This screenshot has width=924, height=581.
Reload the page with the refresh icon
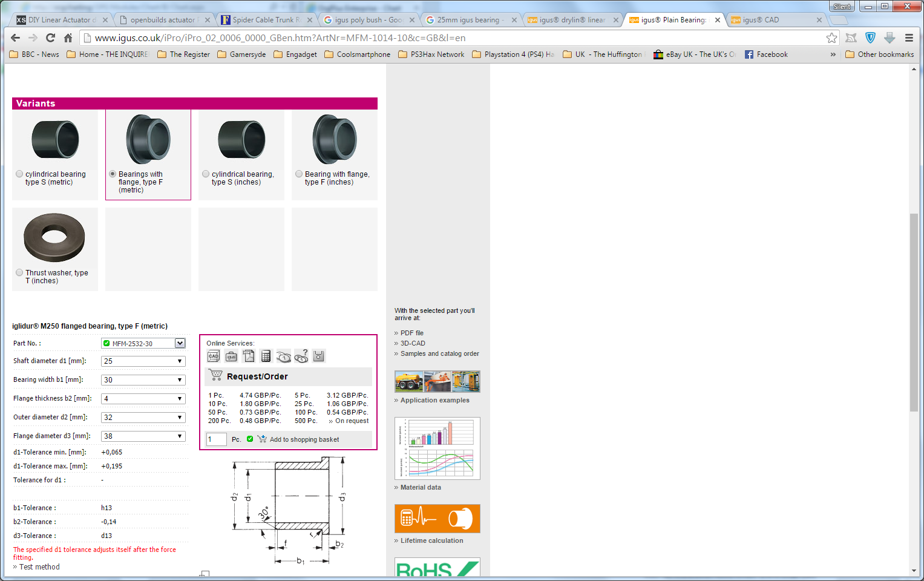point(50,38)
